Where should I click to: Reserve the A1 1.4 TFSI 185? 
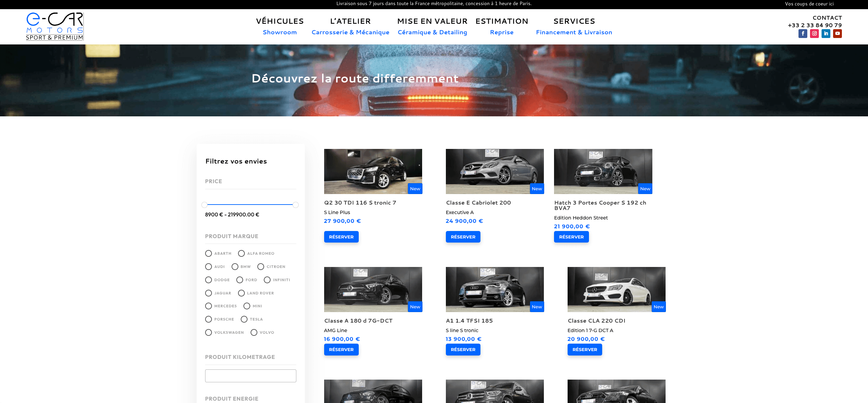click(463, 349)
